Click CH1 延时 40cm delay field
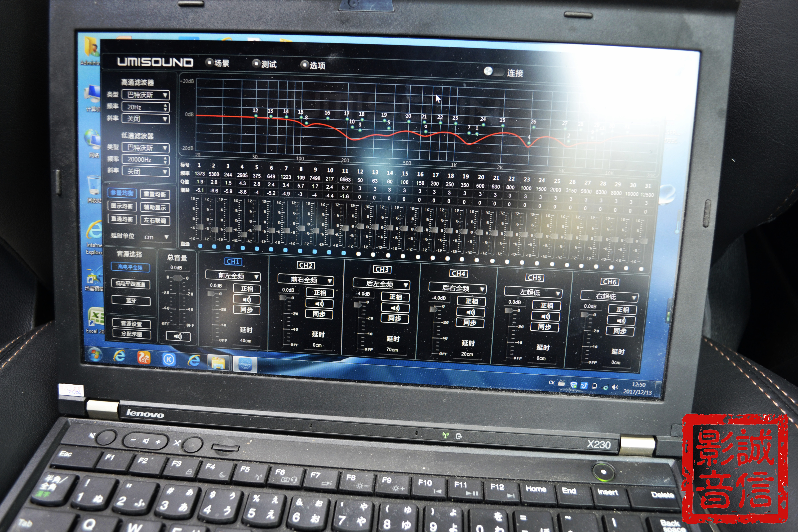The height and width of the screenshot is (532, 798). 246,341
